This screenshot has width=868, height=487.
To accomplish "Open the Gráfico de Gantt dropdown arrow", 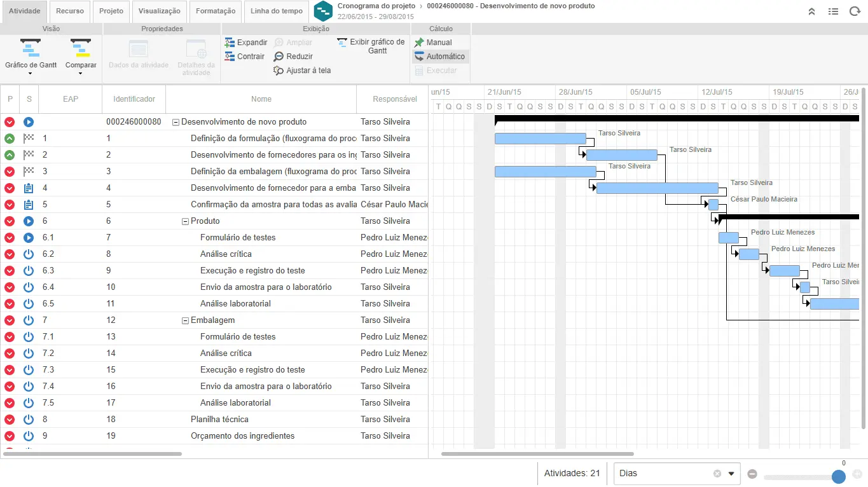I will (x=31, y=74).
